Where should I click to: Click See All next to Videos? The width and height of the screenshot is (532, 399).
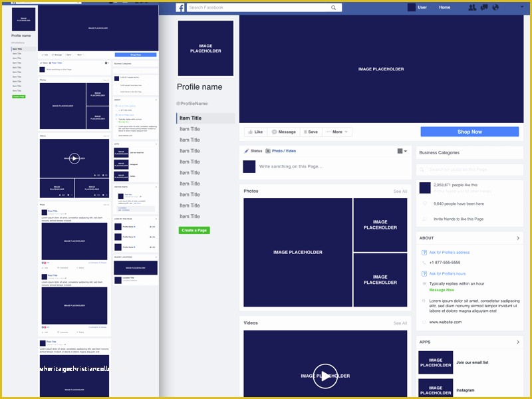(x=400, y=323)
